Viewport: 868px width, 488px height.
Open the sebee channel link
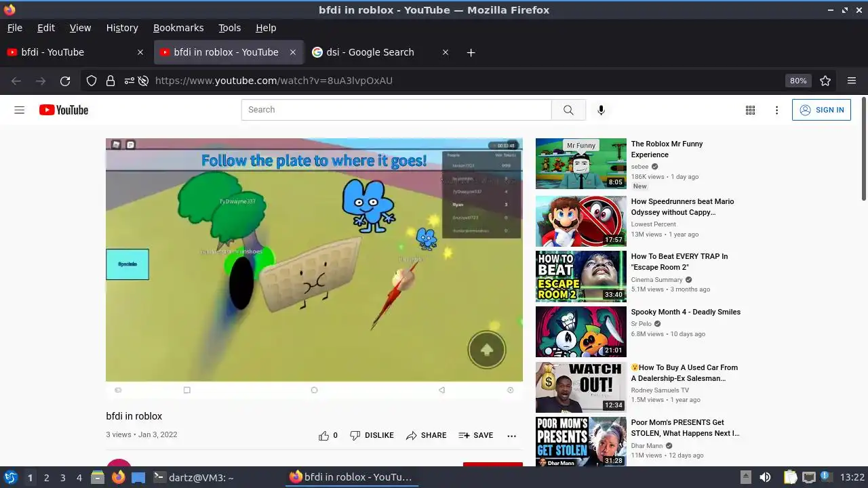pos(639,166)
